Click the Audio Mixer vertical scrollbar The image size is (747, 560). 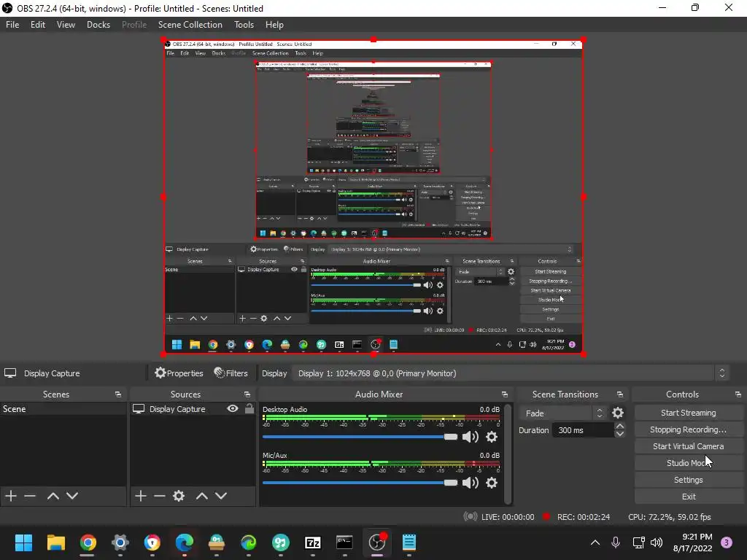(x=508, y=454)
